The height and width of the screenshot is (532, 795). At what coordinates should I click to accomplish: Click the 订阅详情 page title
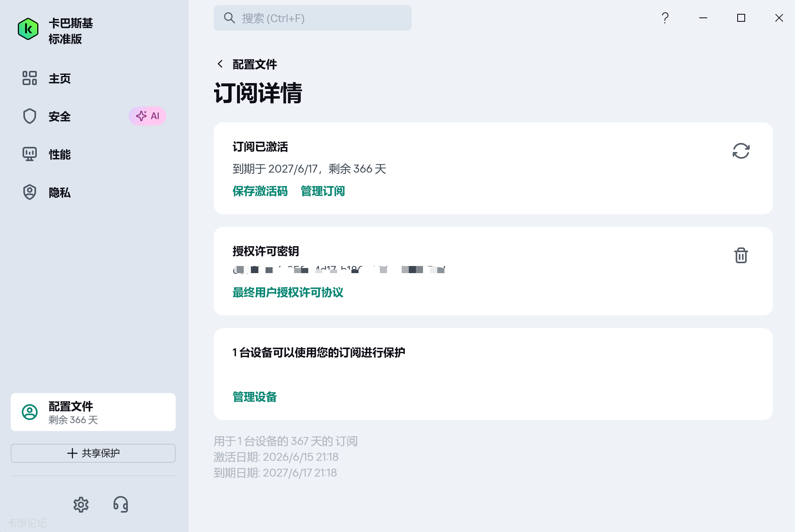coord(258,93)
